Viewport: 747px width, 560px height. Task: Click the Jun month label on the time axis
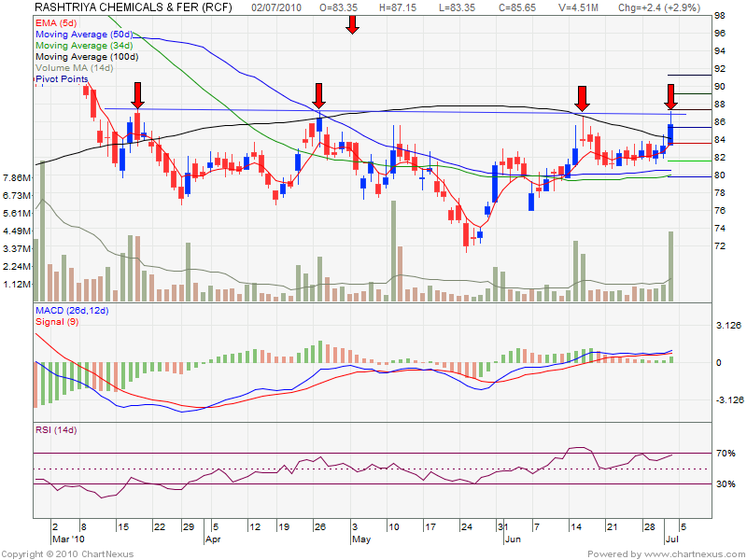[511, 539]
